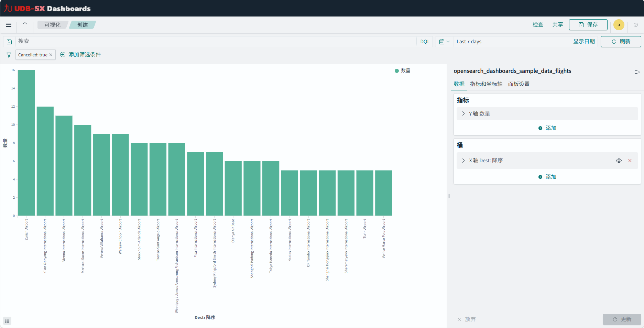Remove the Cancelled: true filter
This screenshot has width=644, height=328.
pos(51,55)
